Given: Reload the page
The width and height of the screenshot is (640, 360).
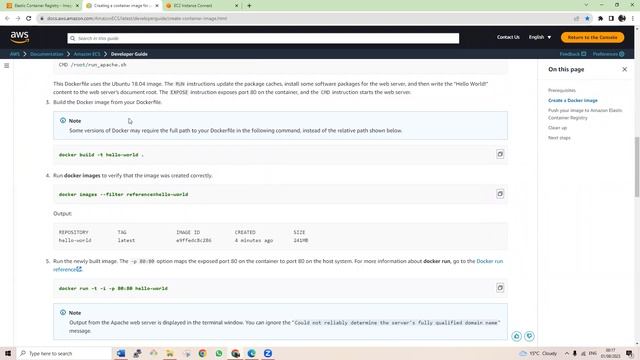Looking at the screenshot, I should pyautogui.click(x=29, y=18).
